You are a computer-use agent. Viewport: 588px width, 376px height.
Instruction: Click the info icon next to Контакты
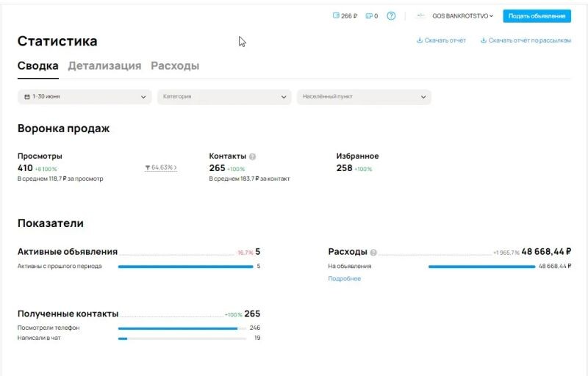(x=252, y=156)
